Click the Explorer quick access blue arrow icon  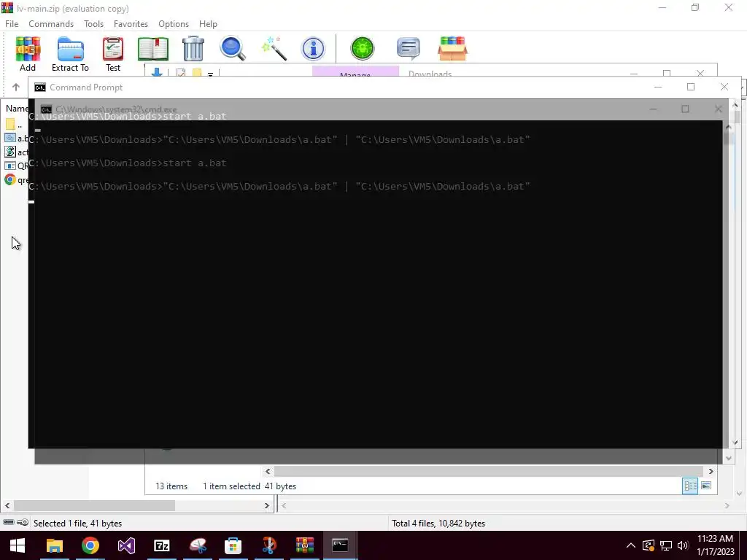pos(156,73)
